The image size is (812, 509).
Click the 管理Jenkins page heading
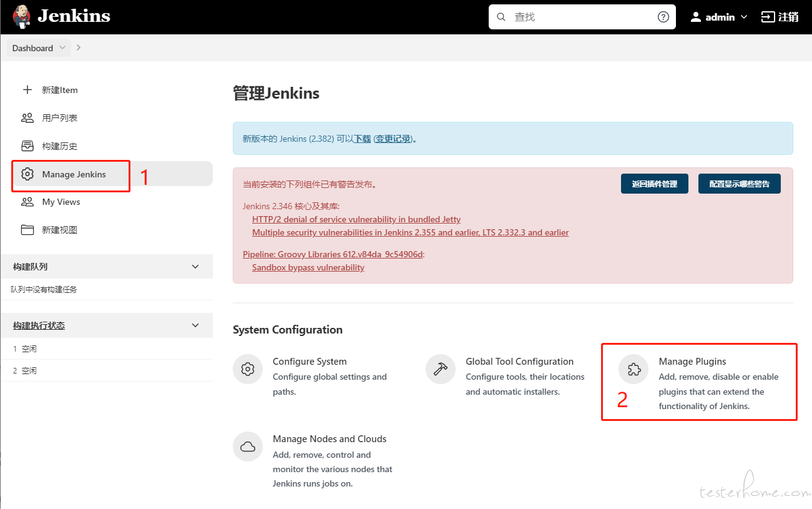tap(276, 94)
